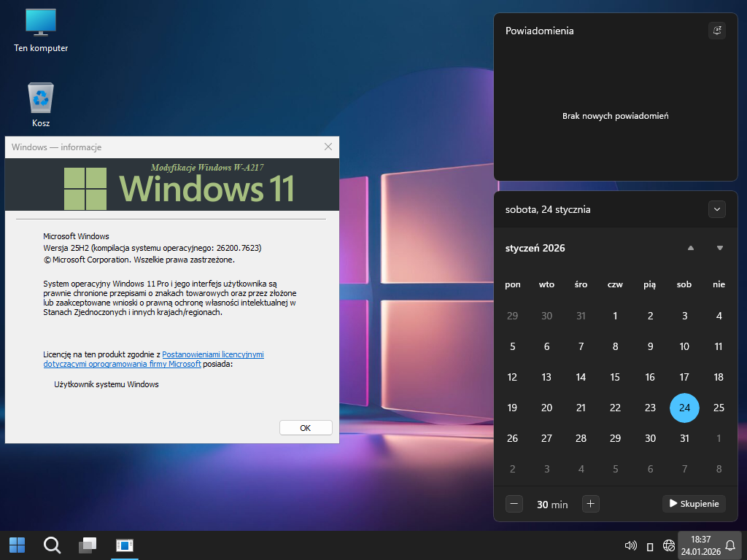Screen dimensions: 747x560
Task: Click the volume speaker tray icon
Action: 631,545
